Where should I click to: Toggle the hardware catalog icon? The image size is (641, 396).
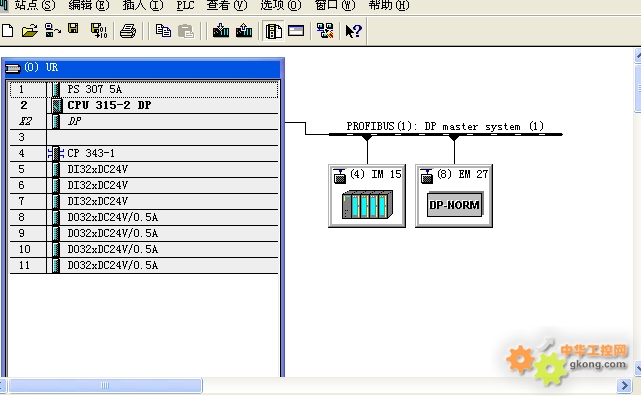[273, 31]
